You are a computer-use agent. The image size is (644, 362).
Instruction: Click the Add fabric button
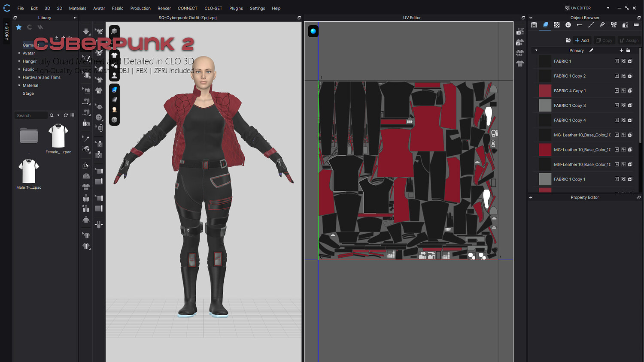coord(582,40)
